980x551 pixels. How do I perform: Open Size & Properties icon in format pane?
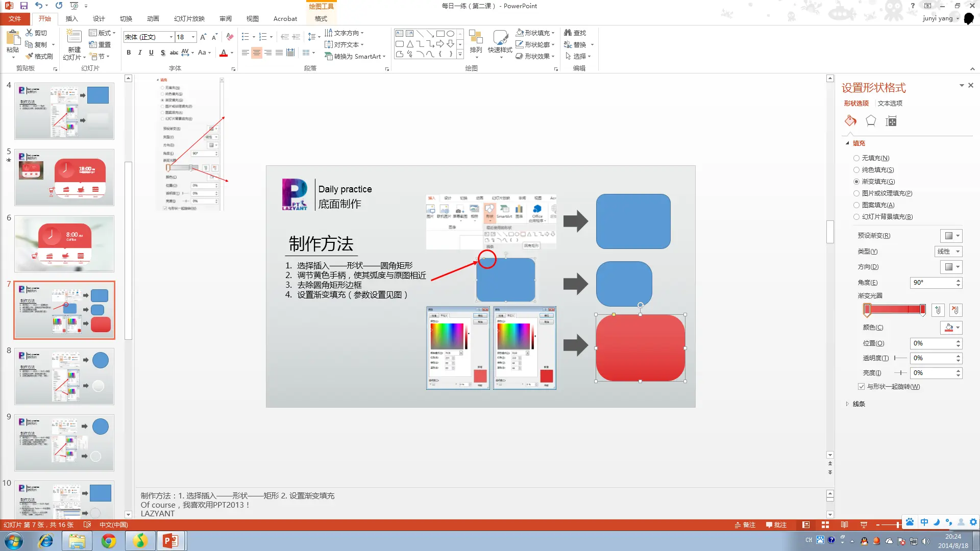(x=891, y=121)
